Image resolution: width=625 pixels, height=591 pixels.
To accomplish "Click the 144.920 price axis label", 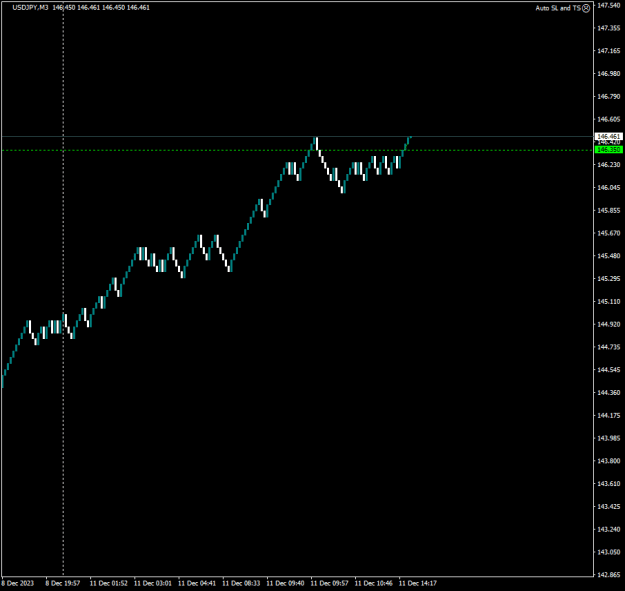I will 609,324.
